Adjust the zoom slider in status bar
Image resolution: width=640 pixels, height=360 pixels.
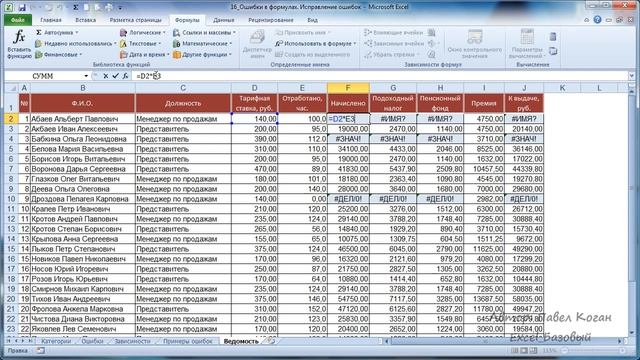(594, 351)
